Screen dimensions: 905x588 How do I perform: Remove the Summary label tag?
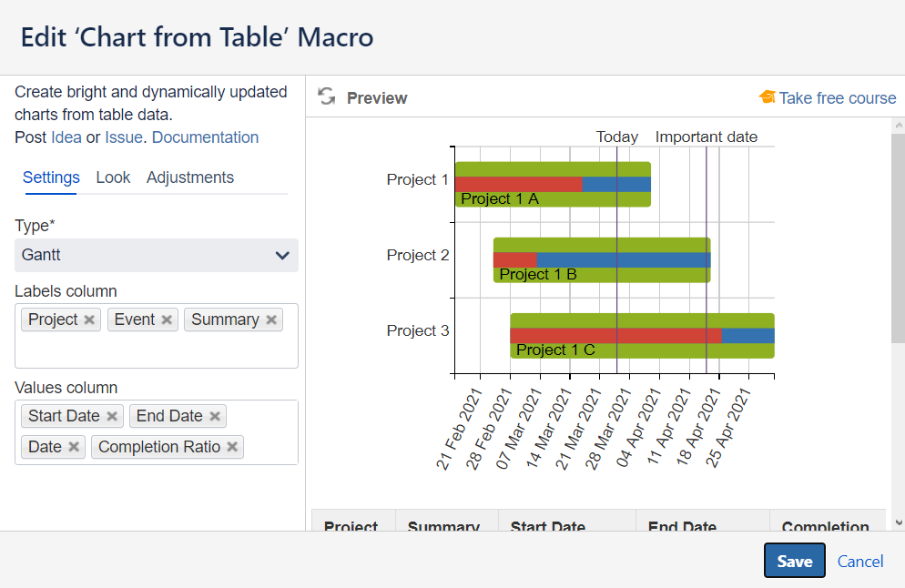click(x=271, y=319)
